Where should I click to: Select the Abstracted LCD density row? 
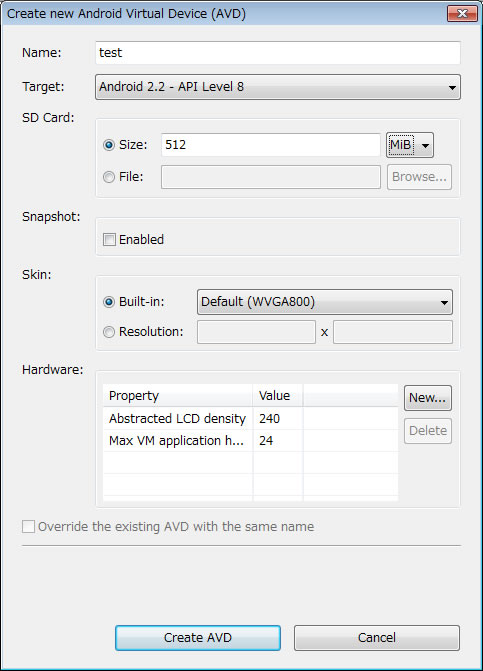coord(250,419)
